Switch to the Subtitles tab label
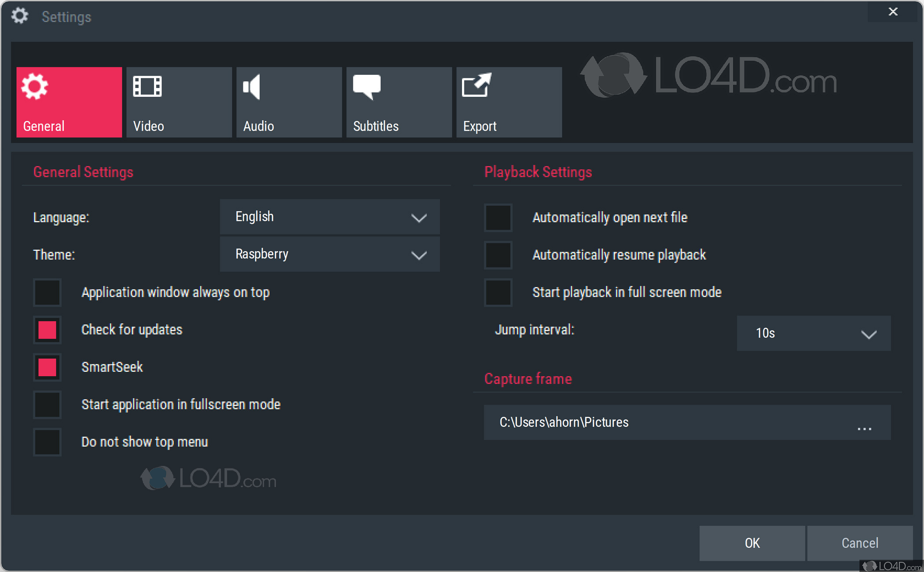 (376, 126)
